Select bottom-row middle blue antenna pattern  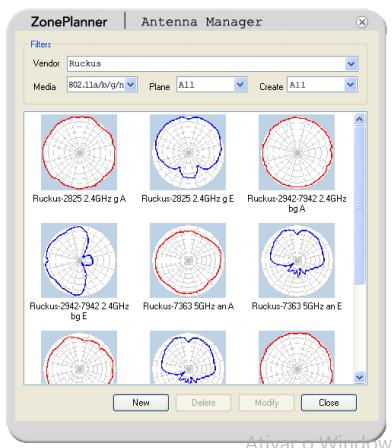(x=188, y=357)
